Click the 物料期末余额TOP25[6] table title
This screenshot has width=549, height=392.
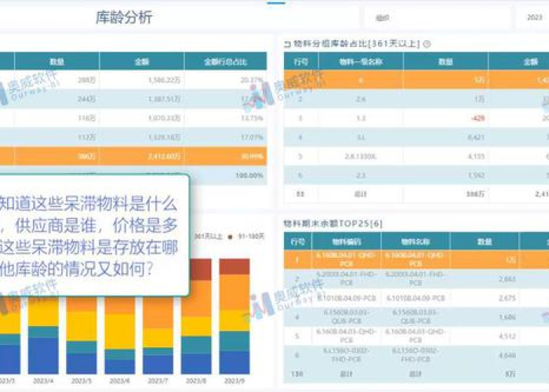click(333, 223)
